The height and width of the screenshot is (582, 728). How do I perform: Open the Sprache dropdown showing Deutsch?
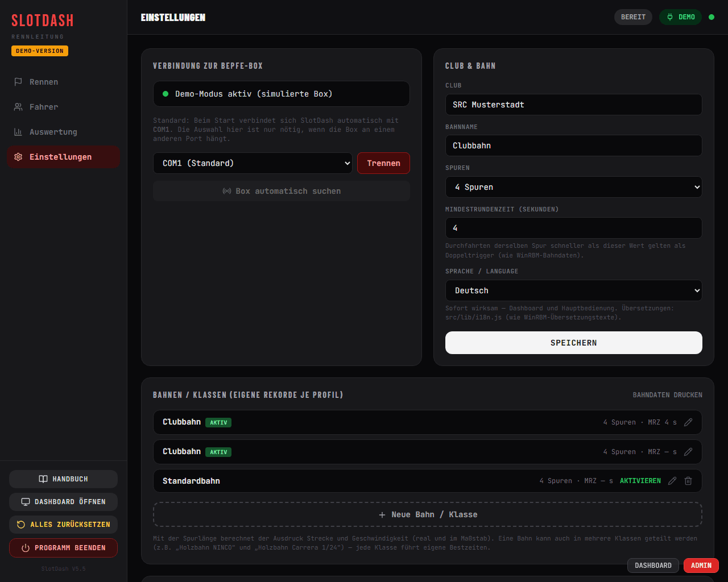pyautogui.click(x=573, y=290)
